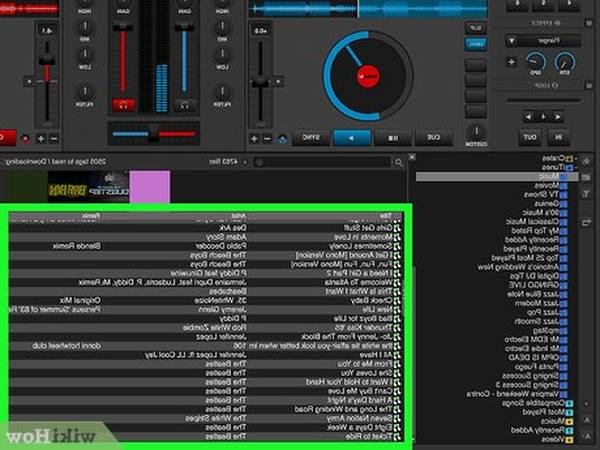Click the favorites star sidebar icon
Image resolution: width=600 pixels, height=450 pixels.
click(586, 161)
